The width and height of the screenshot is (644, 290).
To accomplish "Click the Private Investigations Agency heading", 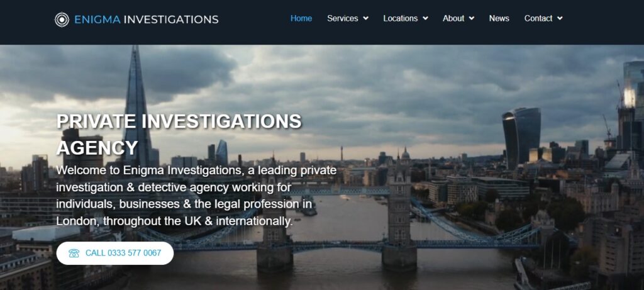I will point(179,135).
